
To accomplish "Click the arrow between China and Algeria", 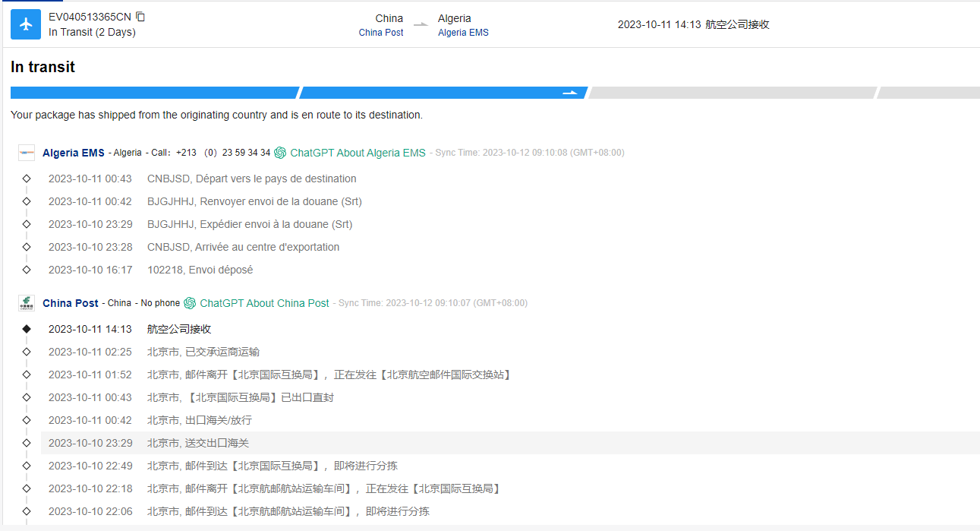I will tap(421, 25).
